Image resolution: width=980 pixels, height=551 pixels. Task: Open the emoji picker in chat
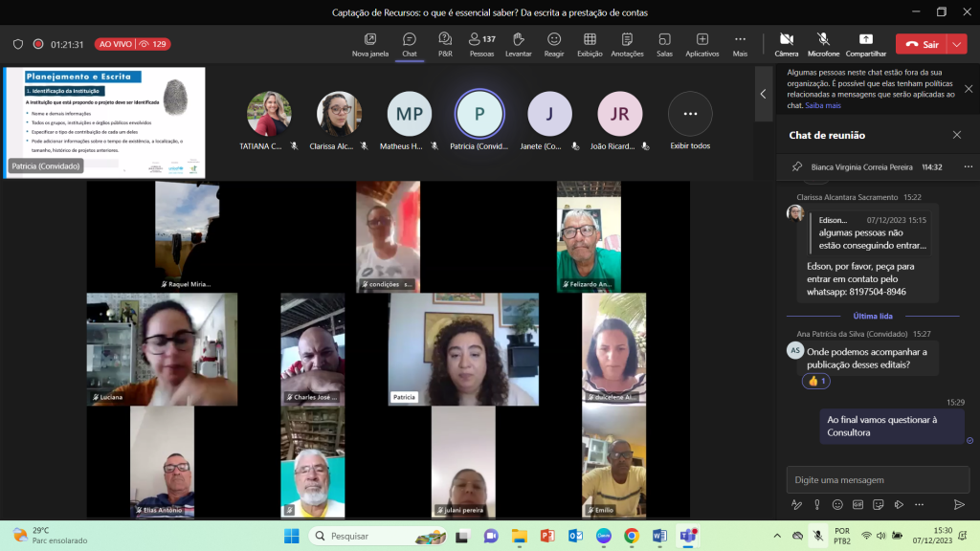[x=837, y=504]
